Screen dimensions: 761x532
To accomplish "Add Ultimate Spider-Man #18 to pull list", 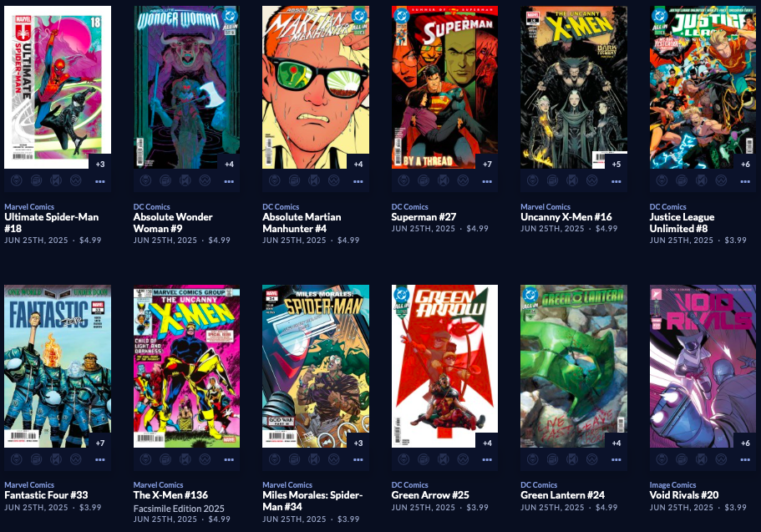I will pyautogui.click(x=17, y=181).
